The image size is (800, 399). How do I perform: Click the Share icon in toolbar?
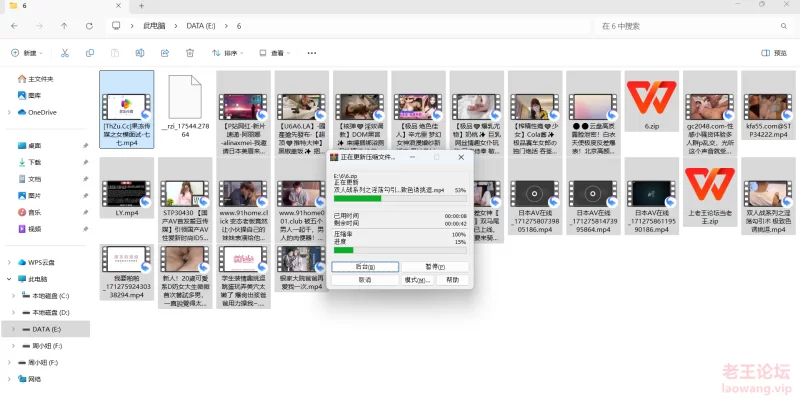tap(165, 53)
